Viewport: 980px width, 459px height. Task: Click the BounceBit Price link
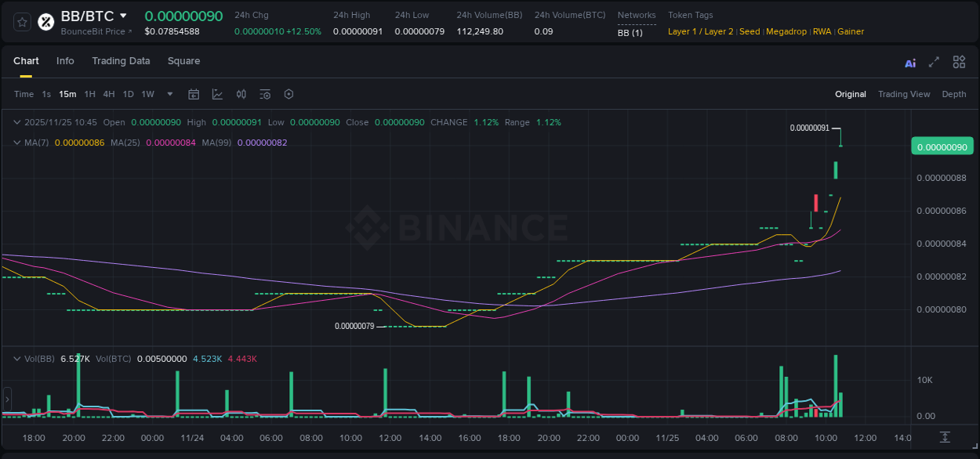pyautogui.click(x=93, y=31)
